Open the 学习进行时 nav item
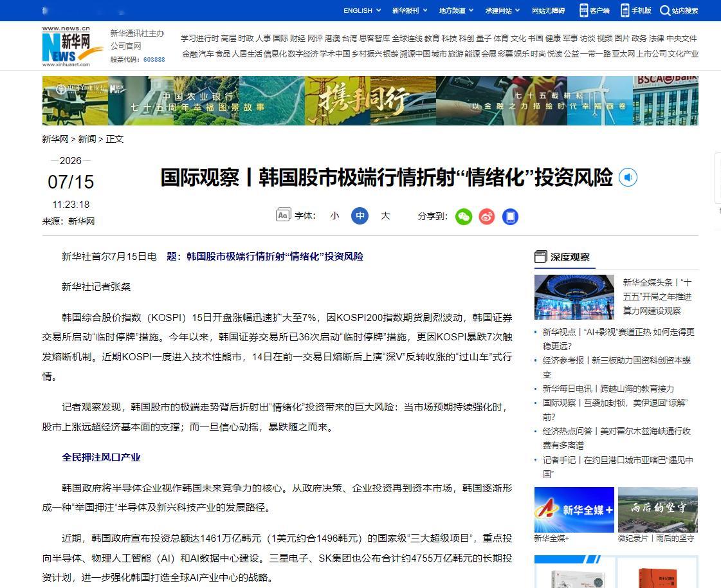Viewport: 721px width, 588px height. tap(199, 38)
